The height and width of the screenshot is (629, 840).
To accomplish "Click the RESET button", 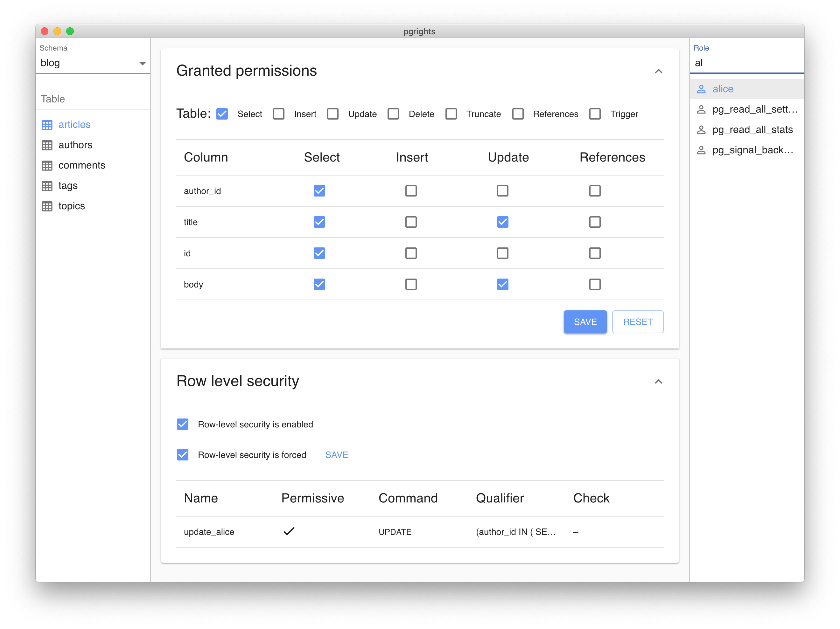I will click(x=638, y=322).
